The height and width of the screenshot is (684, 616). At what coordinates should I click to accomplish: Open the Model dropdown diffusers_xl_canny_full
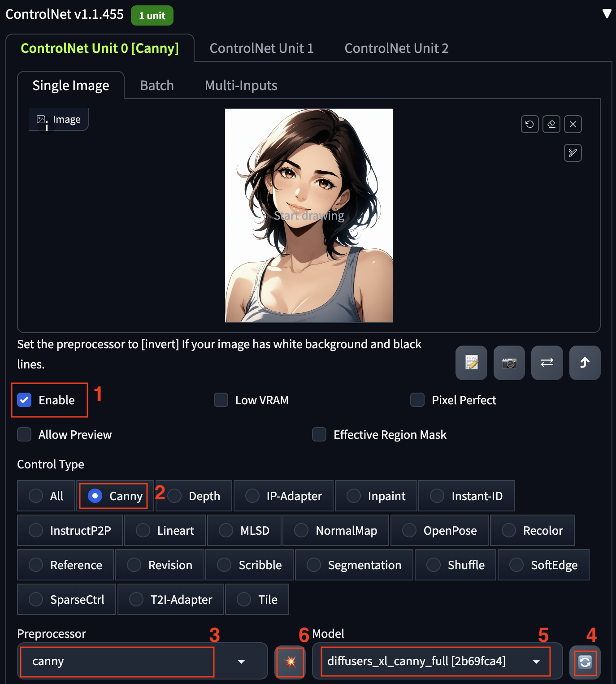[437, 662]
